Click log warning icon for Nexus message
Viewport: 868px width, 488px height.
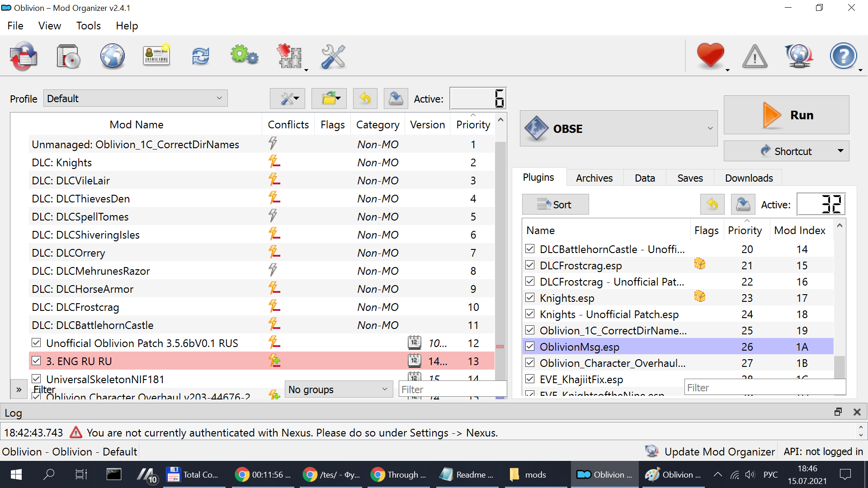tap(76, 432)
